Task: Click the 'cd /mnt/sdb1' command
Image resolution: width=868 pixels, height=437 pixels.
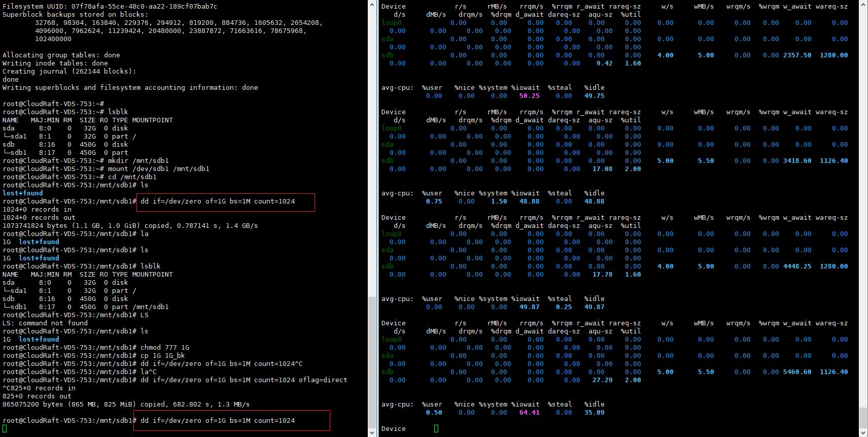Action: (x=132, y=177)
